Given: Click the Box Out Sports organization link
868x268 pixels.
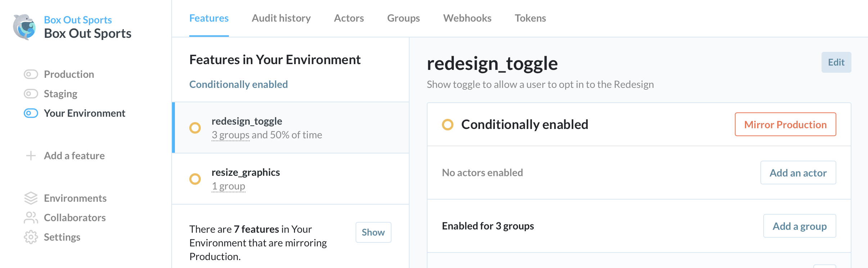Looking at the screenshot, I should [78, 20].
